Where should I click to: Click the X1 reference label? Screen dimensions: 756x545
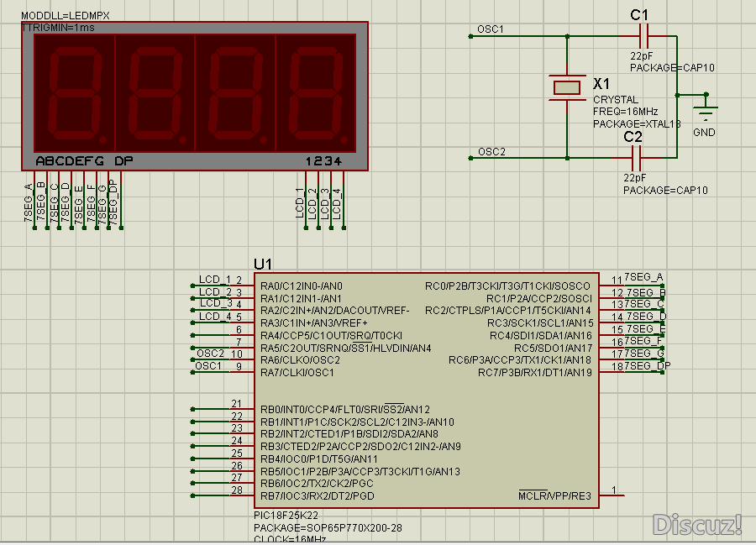tap(601, 84)
